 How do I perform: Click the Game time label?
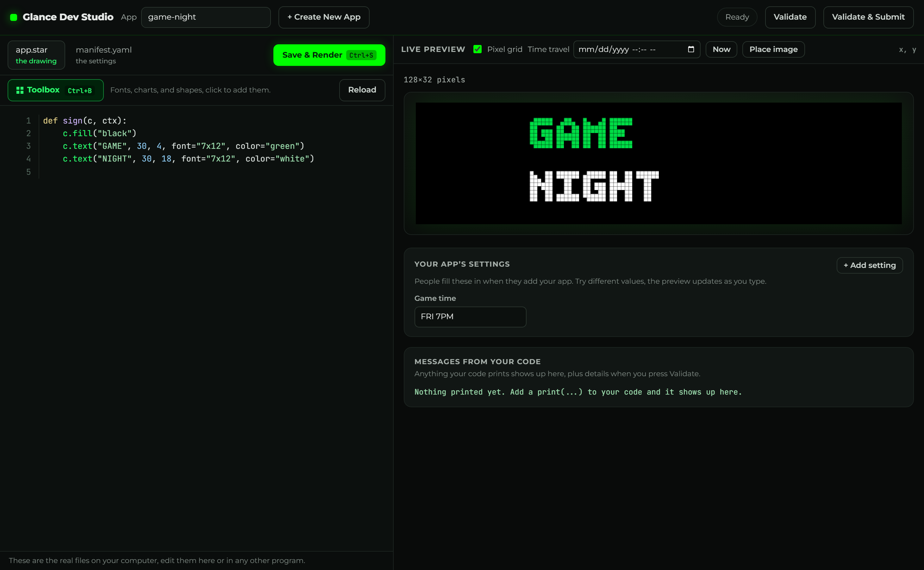(435, 298)
